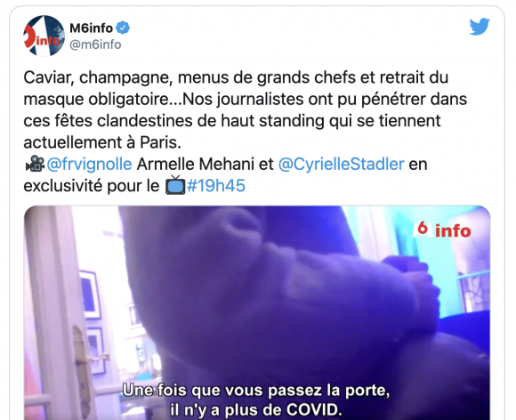Click the blue verified badge
Screen dimensions: 516x420
click(x=123, y=28)
